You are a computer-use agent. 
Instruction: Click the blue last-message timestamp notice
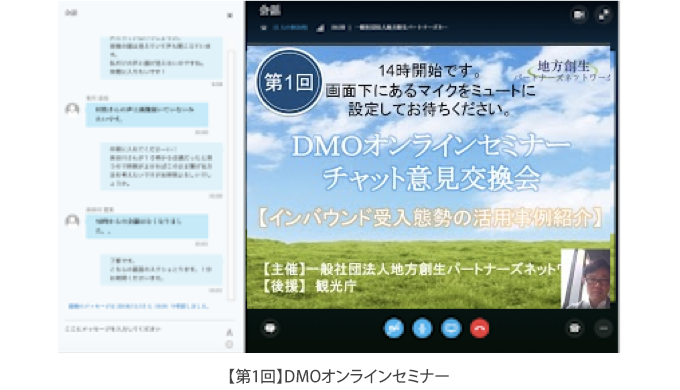[x=139, y=306]
